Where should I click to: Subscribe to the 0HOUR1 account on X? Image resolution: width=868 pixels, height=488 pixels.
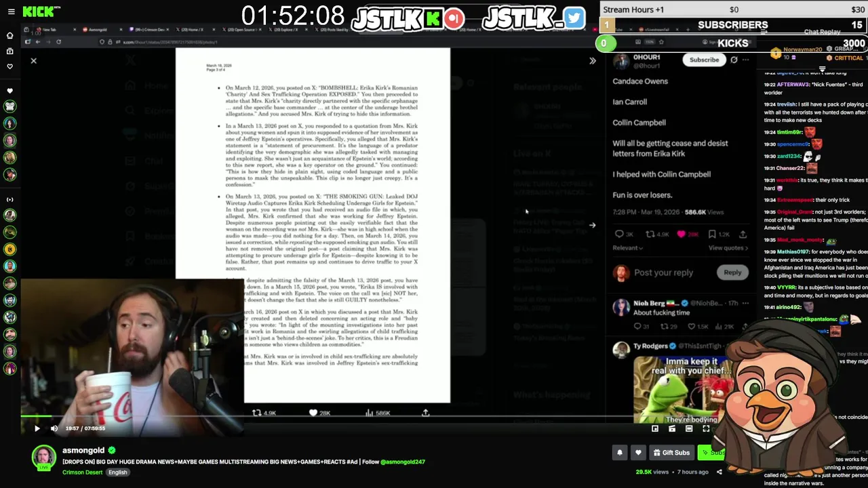(704, 60)
